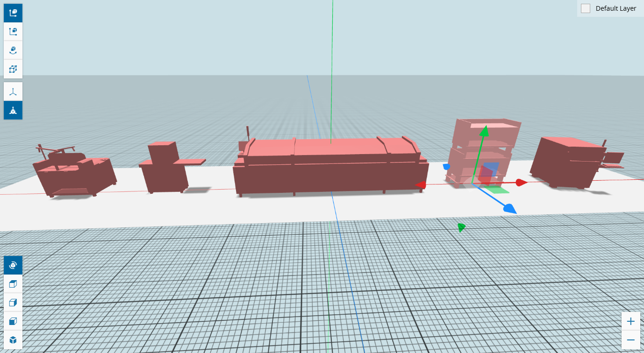Grab the red X-axis gizmo arrow head
Image resolution: width=644 pixels, height=353 pixels.
[522, 183]
